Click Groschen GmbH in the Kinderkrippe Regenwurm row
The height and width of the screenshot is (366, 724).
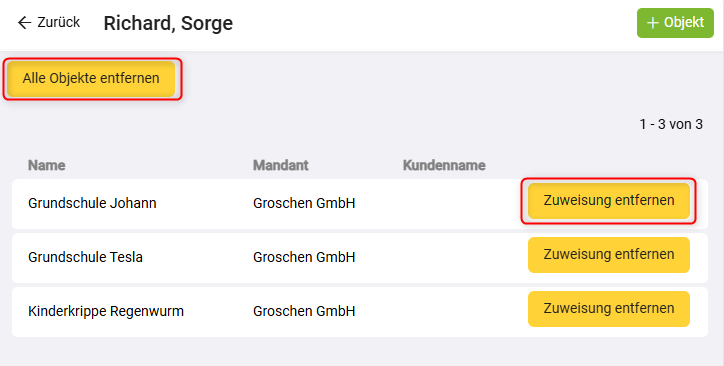304,311
